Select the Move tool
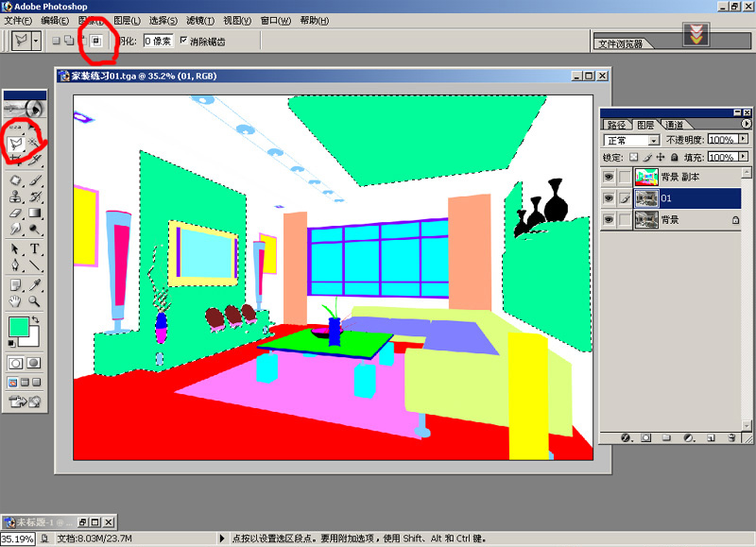 click(33, 128)
